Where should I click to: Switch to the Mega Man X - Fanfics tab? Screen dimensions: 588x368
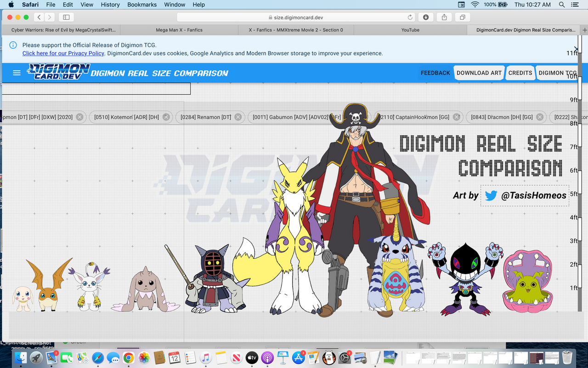click(x=179, y=30)
